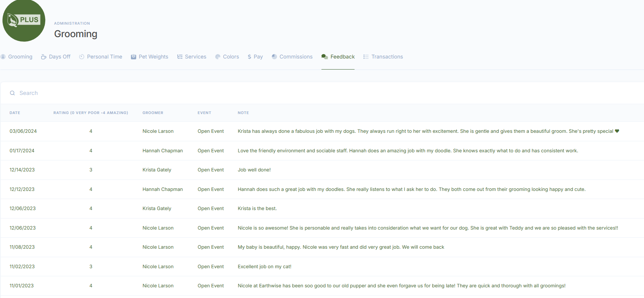Sort by the GROOMER column header
Image resolution: width=644 pixels, height=298 pixels.
coord(153,113)
